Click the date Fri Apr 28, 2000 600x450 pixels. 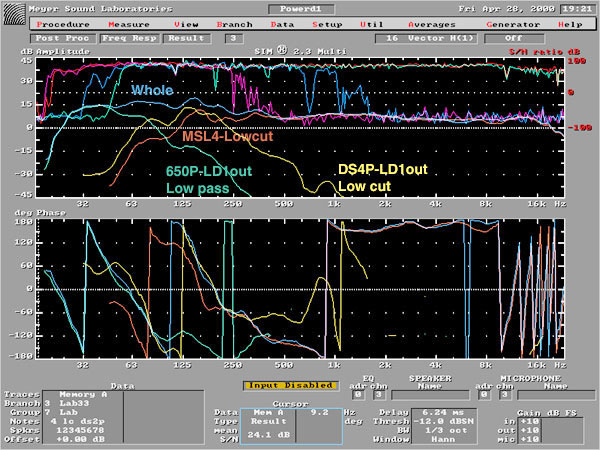[506, 8]
